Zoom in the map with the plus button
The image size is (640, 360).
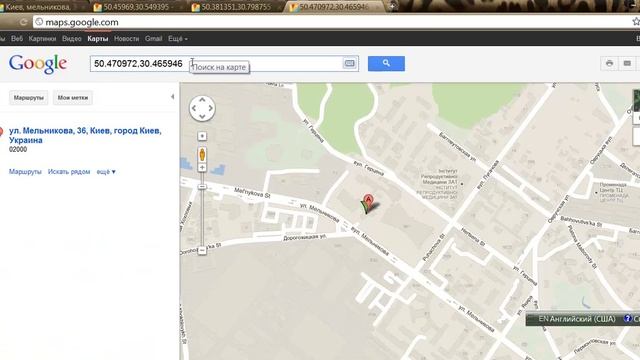(x=202, y=168)
